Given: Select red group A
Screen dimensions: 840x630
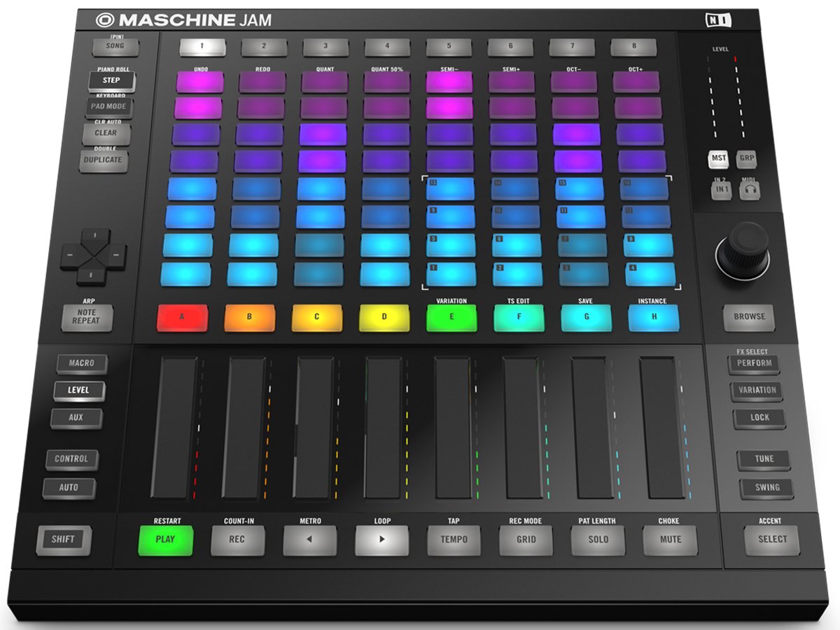Looking at the screenshot, I should (181, 317).
